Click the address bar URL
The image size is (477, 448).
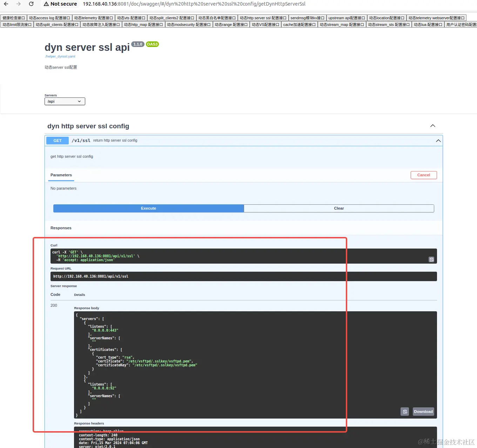pos(194,4)
